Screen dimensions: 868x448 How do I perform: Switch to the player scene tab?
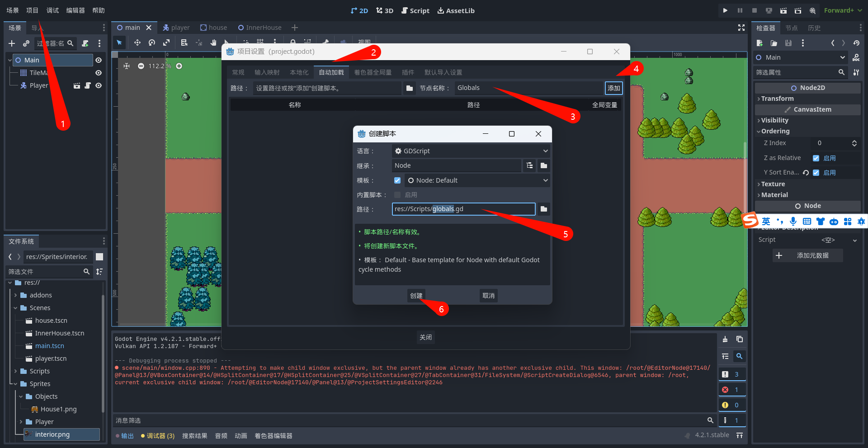tap(176, 28)
